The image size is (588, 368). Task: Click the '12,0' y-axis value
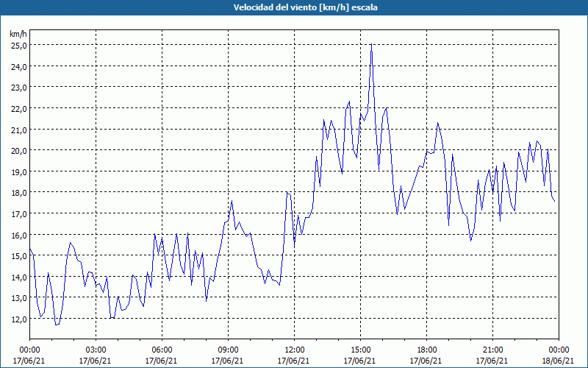click(19, 319)
